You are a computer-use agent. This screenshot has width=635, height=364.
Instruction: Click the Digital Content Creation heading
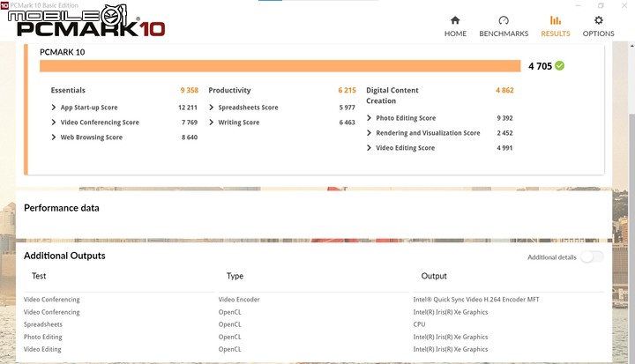click(x=392, y=95)
